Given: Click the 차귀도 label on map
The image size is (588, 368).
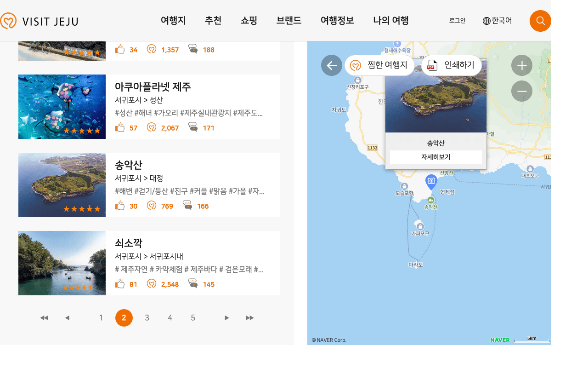Looking at the screenshot, I should 339,110.
